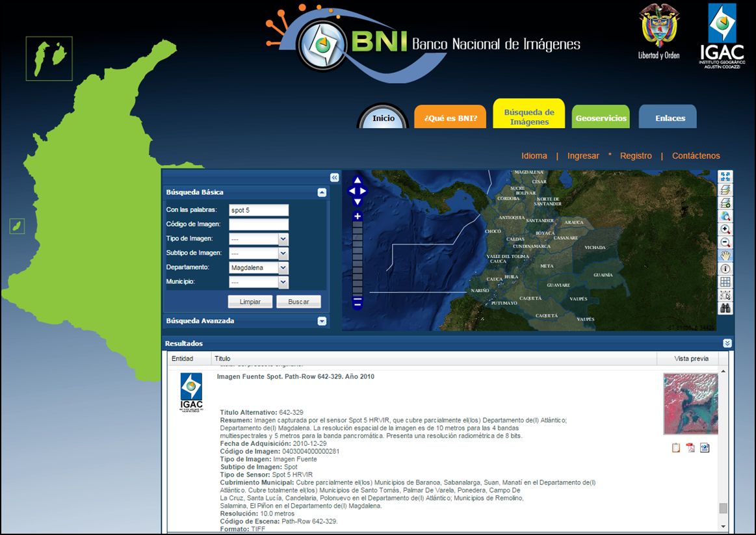Open the Geoservicios tab
This screenshot has height=535, width=756.
(601, 117)
